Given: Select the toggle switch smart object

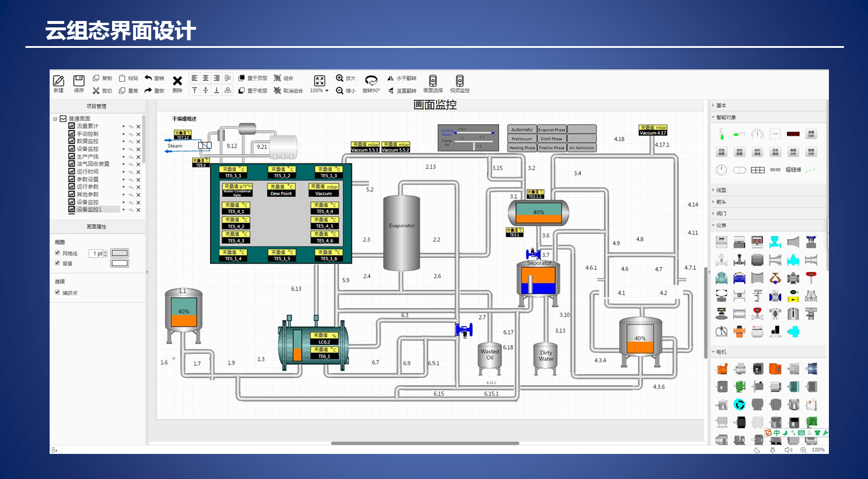Looking at the screenshot, I should coord(740,170).
